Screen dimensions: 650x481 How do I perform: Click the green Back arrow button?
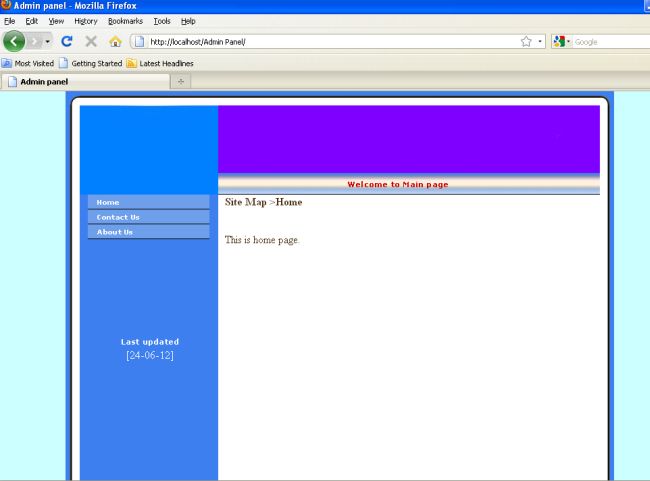[14, 41]
